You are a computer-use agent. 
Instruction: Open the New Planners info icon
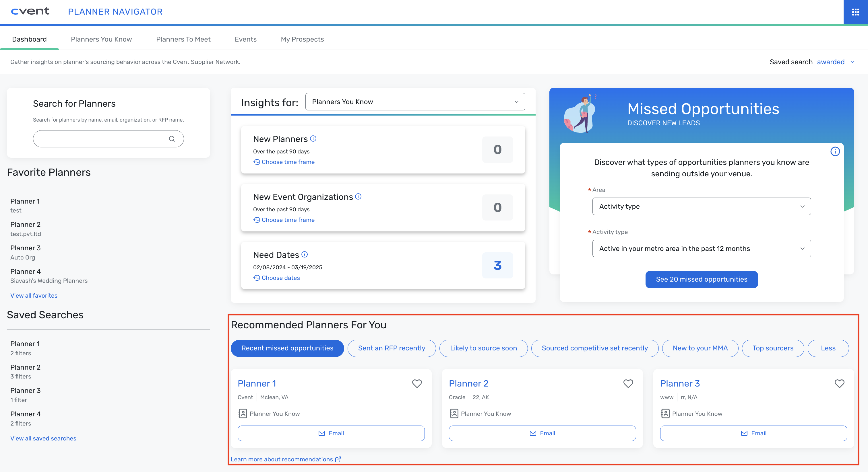pyautogui.click(x=313, y=139)
